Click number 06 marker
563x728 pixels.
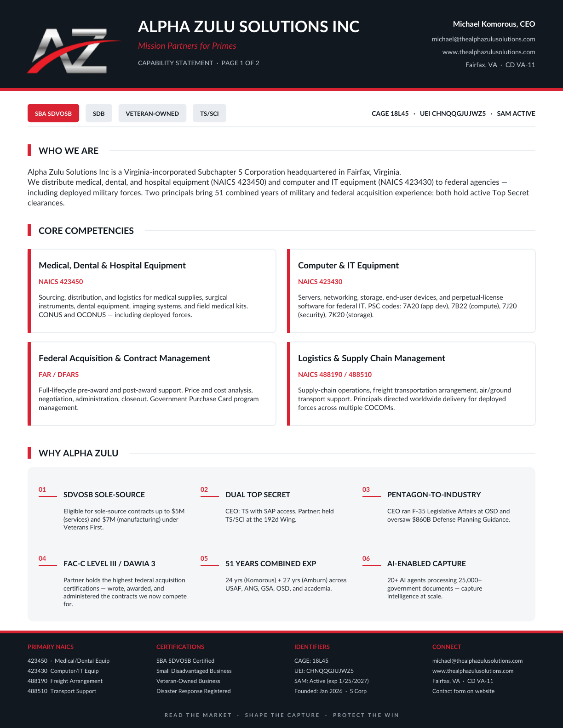pyautogui.click(x=366, y=558)
